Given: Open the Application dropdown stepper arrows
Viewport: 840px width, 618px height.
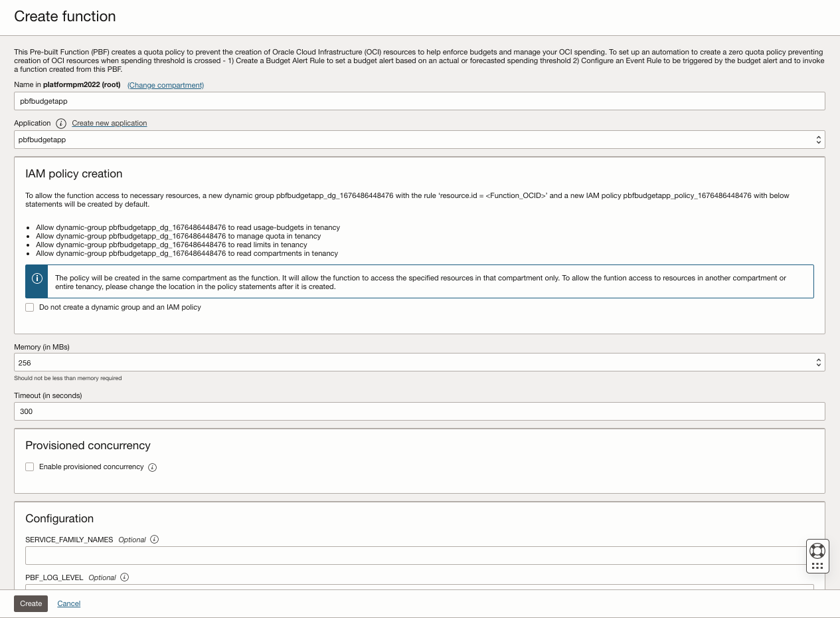Looking at the screenshot, I should 818,140.
